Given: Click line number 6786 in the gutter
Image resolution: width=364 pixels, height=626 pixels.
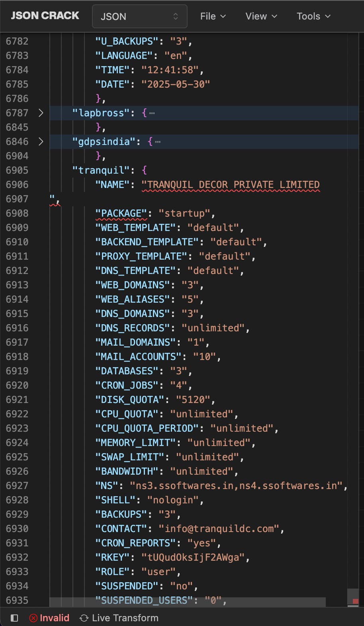Looking at the screenshot, I should [x=17, y=98].
